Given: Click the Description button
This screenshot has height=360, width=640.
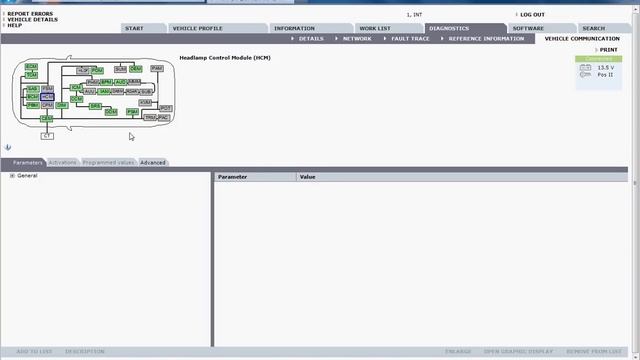Looking at the screenshot, I should click(85, 351).
